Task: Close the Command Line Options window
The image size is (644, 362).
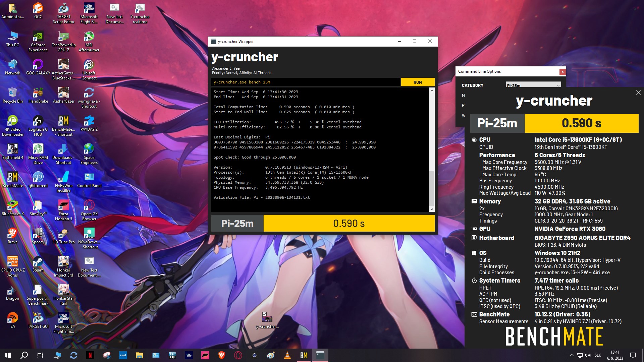Action: 562,71
